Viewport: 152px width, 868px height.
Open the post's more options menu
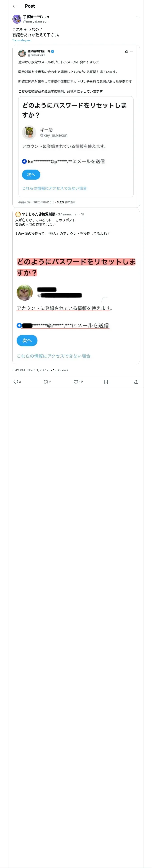[x=138, y=17]
